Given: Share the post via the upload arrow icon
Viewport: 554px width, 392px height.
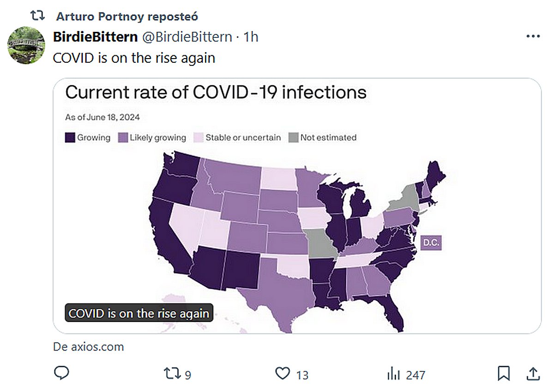Looking at the screenshot, I should tap(532, 374).
